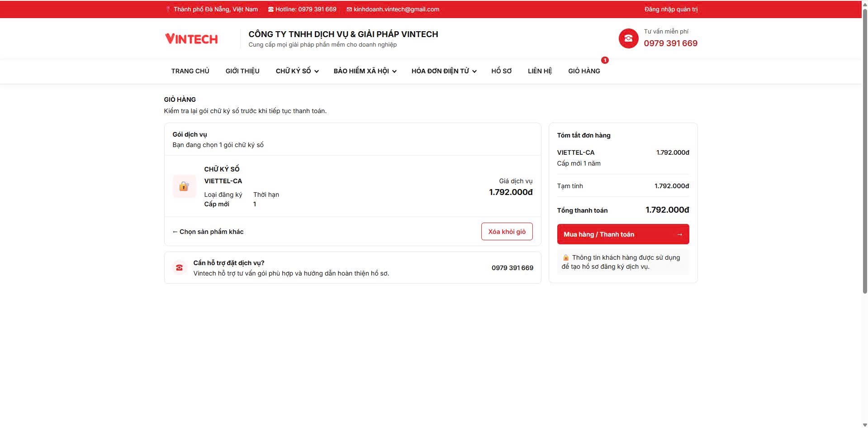Click Mua hàng / Thanh toán button
Screen dimensions: 868x428
pos(623,234)
